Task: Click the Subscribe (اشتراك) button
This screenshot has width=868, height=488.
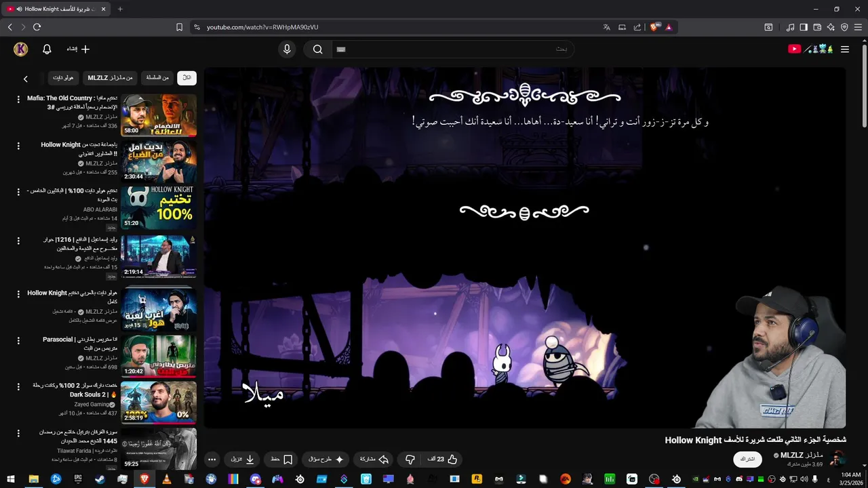Action: (x=747, y=459)
